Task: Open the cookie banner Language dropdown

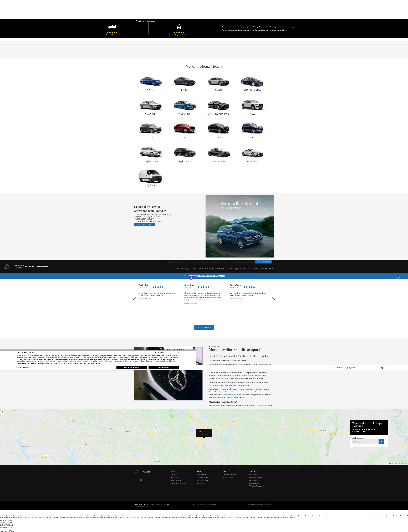Action: 169,352
